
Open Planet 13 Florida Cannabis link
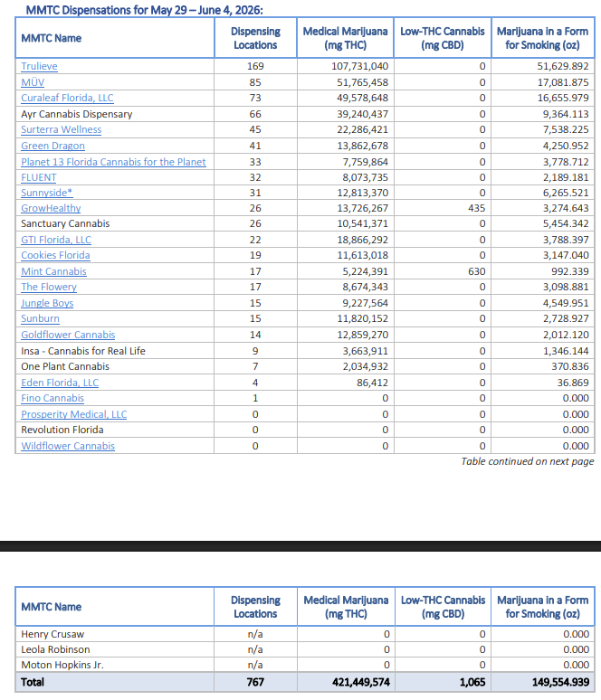pyautogui.click(x=113, y=162)
